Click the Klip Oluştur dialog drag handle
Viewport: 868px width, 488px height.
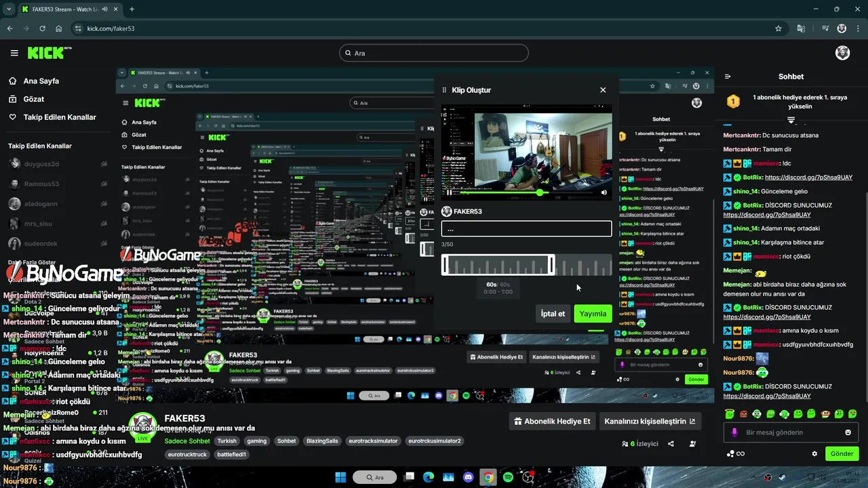tap(445, 90)
